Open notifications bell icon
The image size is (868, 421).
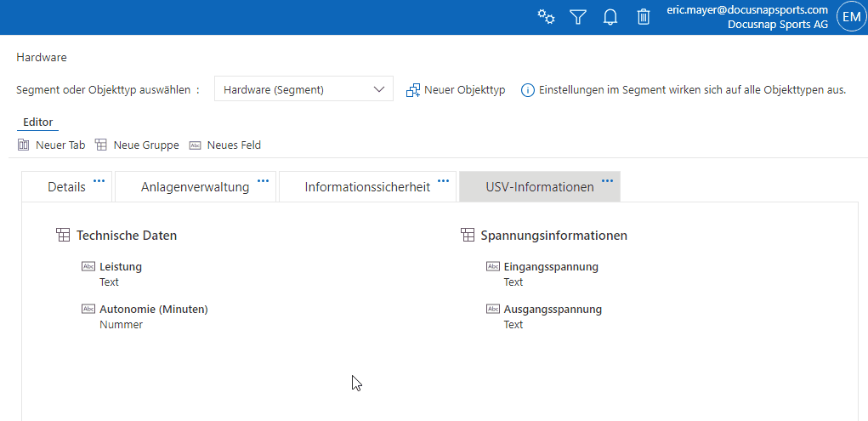click(x=610, y=17)
